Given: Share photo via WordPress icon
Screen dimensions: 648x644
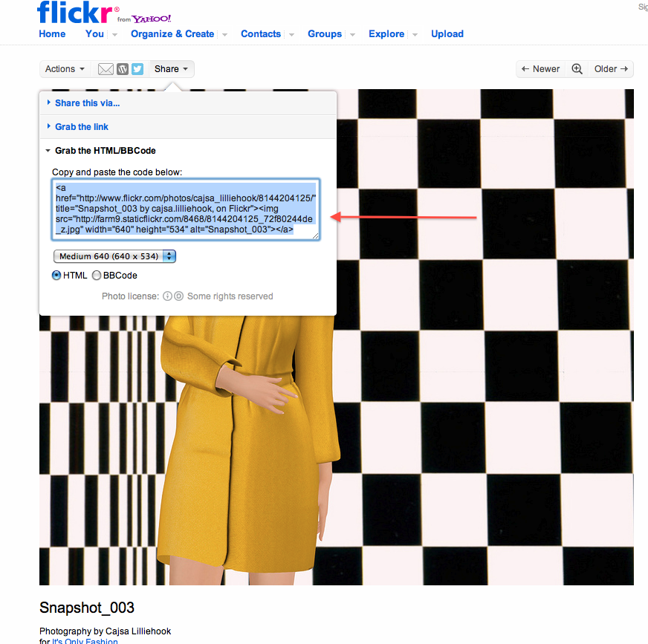Looking at the screenshot, I should tap(123, 69).
